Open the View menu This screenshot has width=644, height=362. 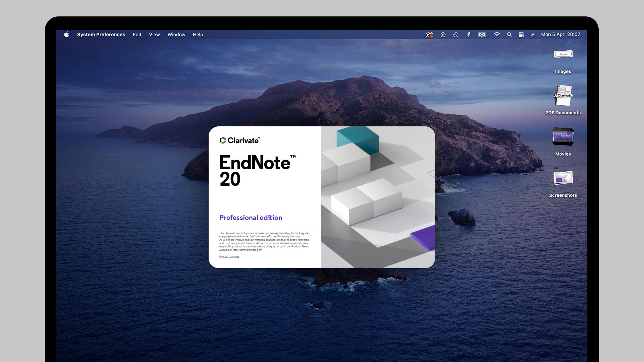point(154,35)
